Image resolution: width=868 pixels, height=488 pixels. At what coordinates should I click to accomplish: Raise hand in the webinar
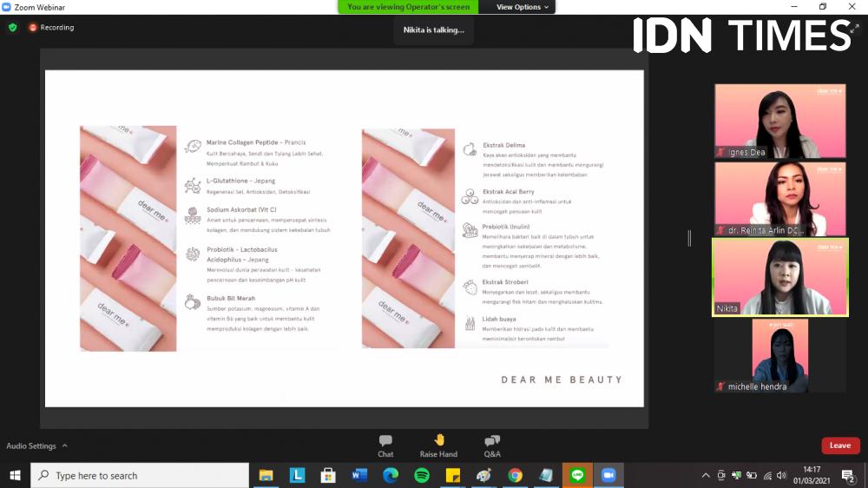click(x=438, y=446)
